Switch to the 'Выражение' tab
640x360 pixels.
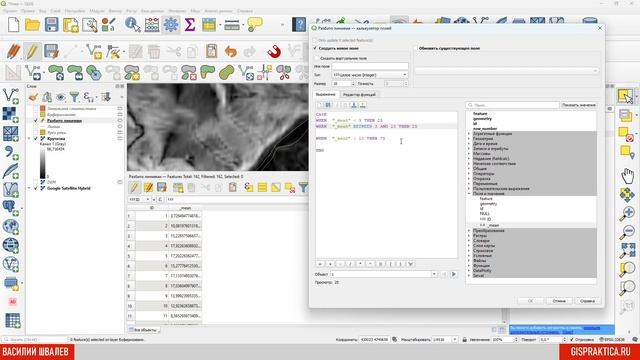coord(325,94)
